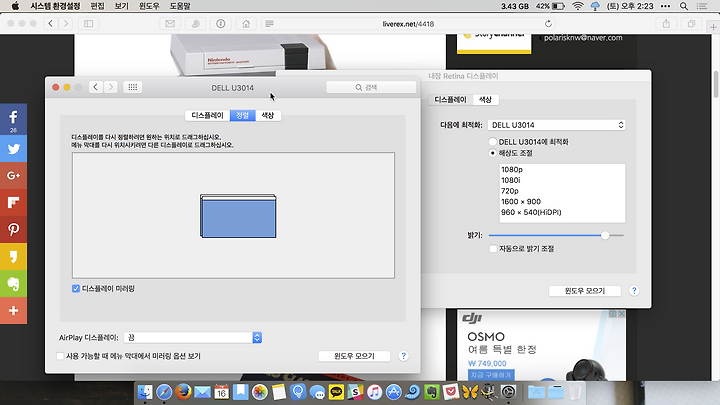Open help in DELL U3014 window

[403, 356]
